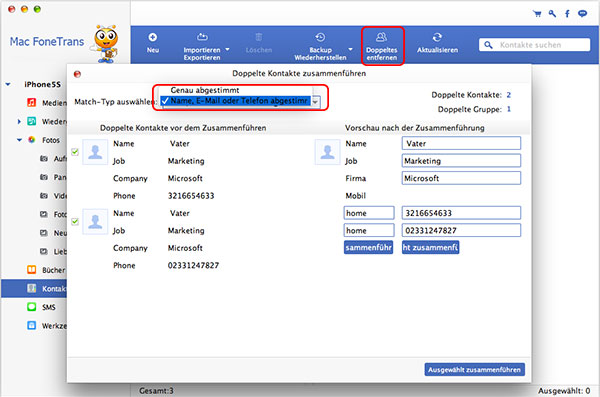Click the Fotos sub-item starting 'Lieb'

(x=53, y=251)
